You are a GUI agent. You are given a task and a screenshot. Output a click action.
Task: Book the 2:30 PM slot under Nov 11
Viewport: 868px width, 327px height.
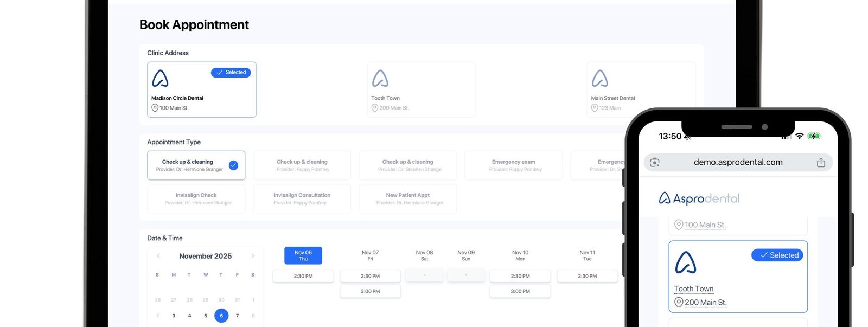coord(587,276)
